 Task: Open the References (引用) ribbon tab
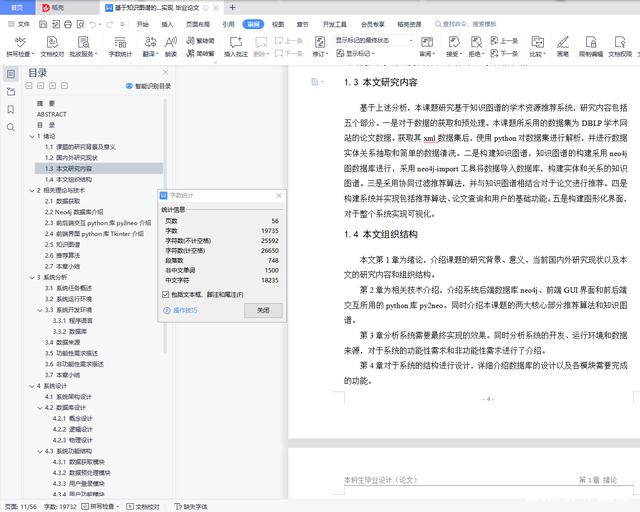click(x=228, y=24)
